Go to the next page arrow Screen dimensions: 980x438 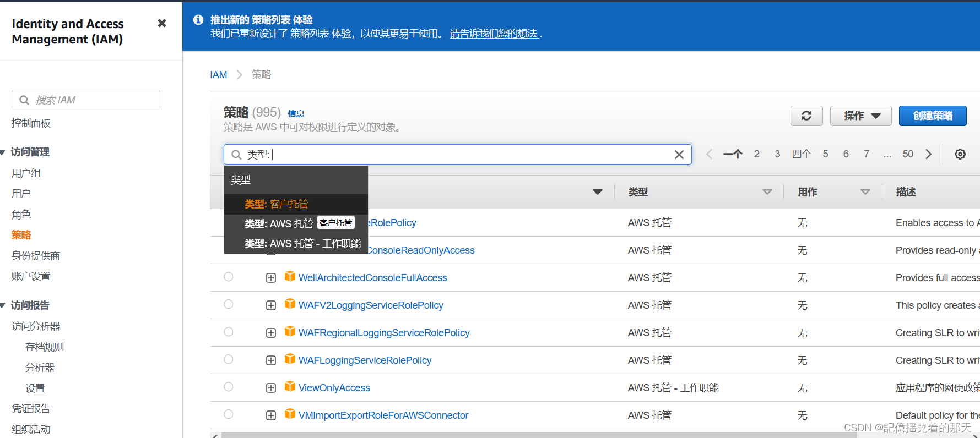[x=929, y=154]
